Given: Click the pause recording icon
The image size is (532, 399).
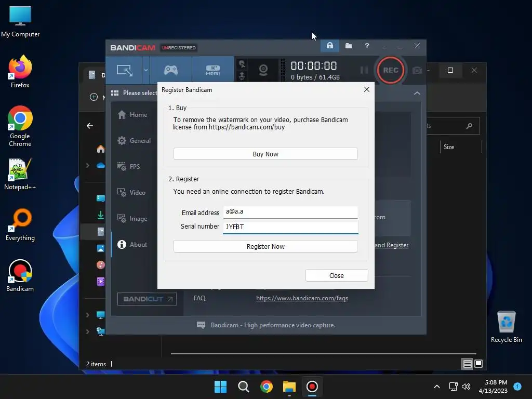Looking at the screenshot, I should (364, 70).
